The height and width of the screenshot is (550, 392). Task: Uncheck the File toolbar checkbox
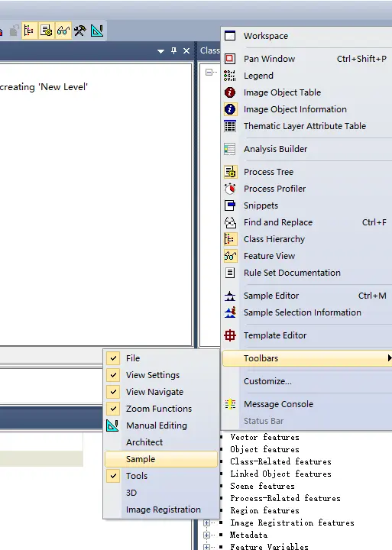coord(113,358)
